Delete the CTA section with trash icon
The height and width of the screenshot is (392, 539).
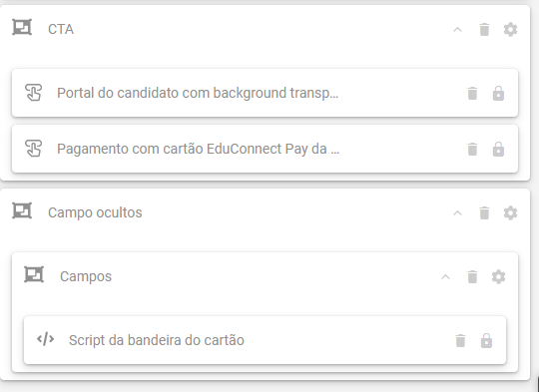(x=484, y=30)
